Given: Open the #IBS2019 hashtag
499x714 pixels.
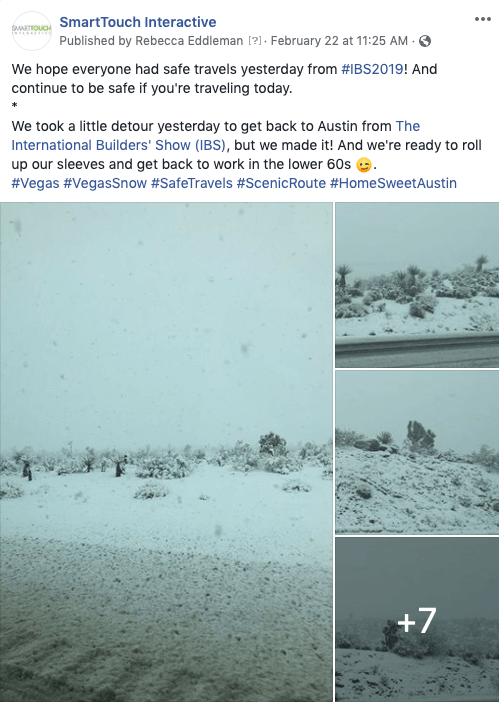Looking at the screenshot, I should point(372,69).
